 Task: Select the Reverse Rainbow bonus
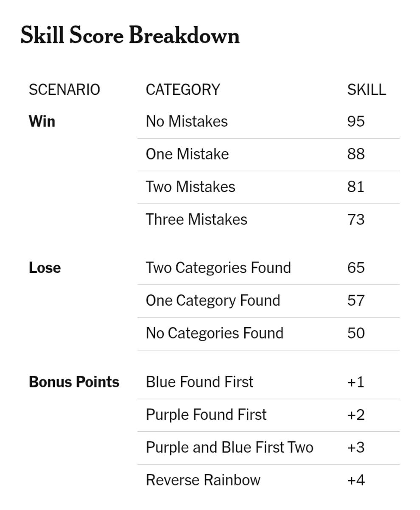point(203,480)
